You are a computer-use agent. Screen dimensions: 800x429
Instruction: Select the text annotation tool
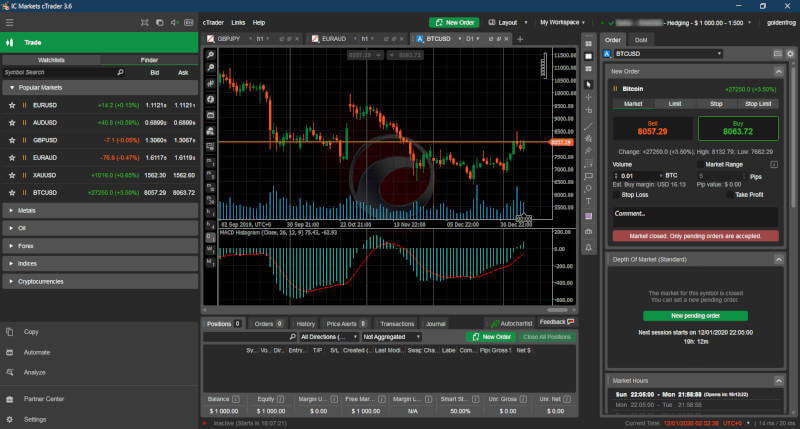589,201
